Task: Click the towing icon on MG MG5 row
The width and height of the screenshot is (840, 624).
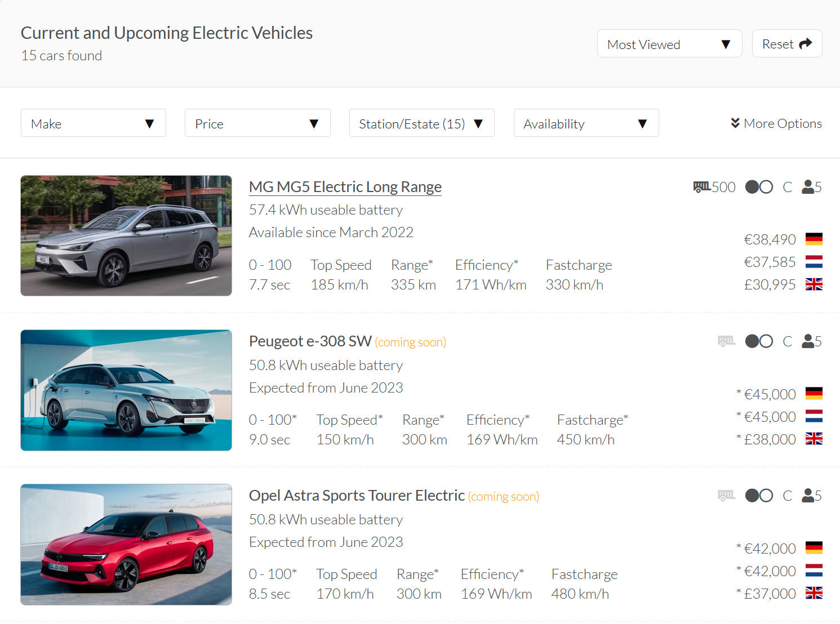Action: [701, 187]
